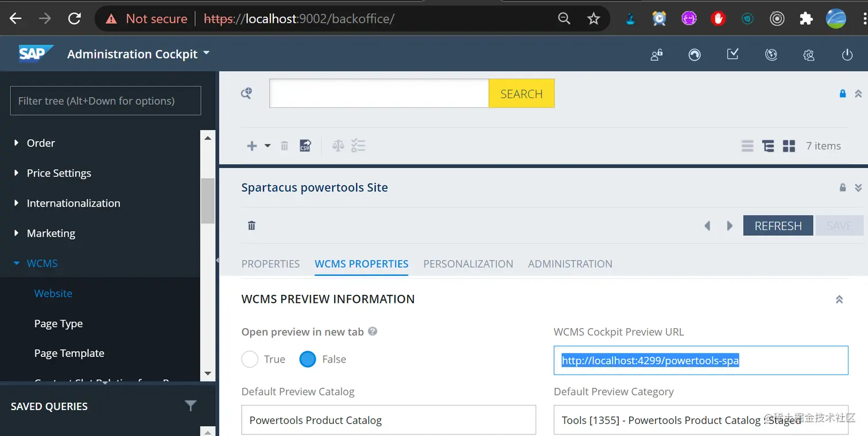Select False for Open preview in new tab
The width and height of the screenshot is (868, 436).
[308, 359]
